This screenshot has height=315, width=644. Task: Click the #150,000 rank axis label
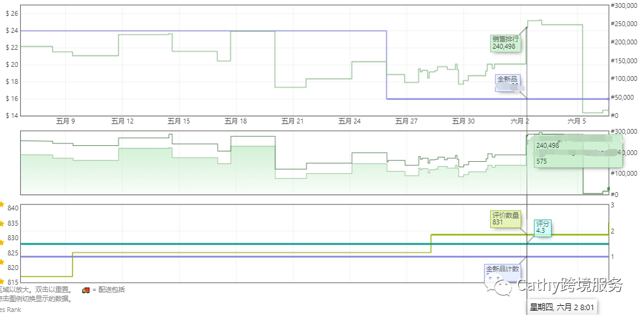pyautogui.click(x=624, y=60)
